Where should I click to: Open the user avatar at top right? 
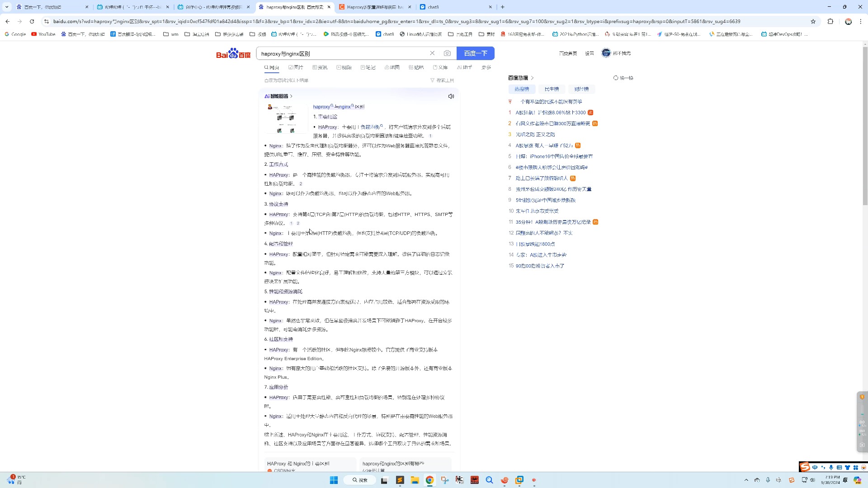(x=606, y=53)
